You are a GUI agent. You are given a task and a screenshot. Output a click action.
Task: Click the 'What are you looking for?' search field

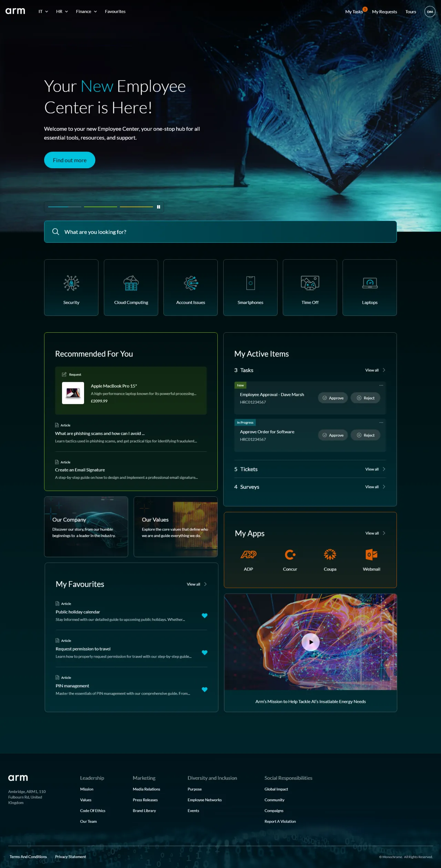[x=220, y=232]
